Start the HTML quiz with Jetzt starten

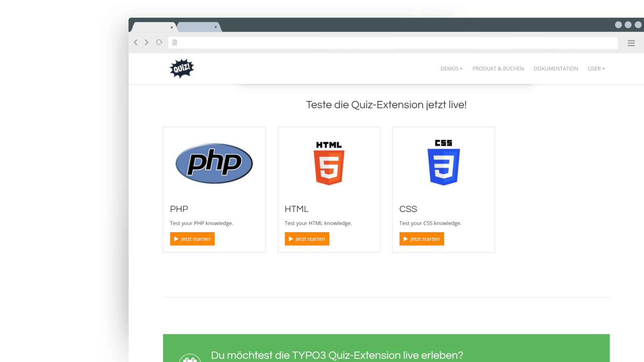(307, 239)
